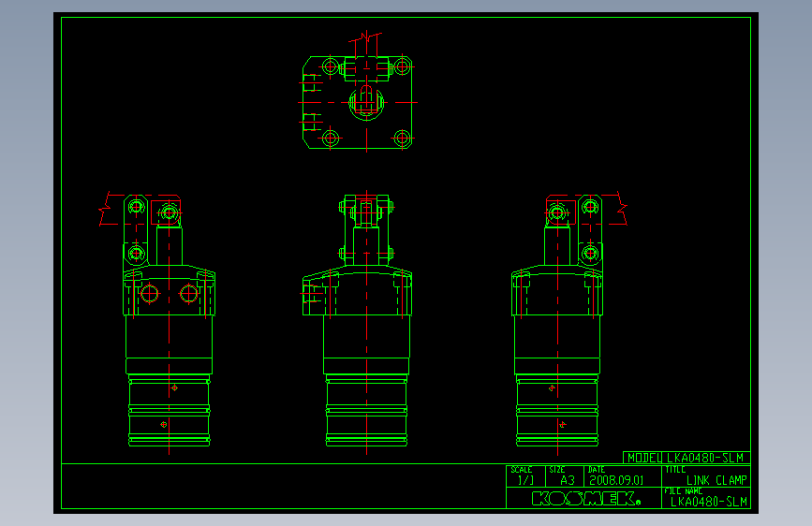Select the 1/1 scale value

(525, 480)
